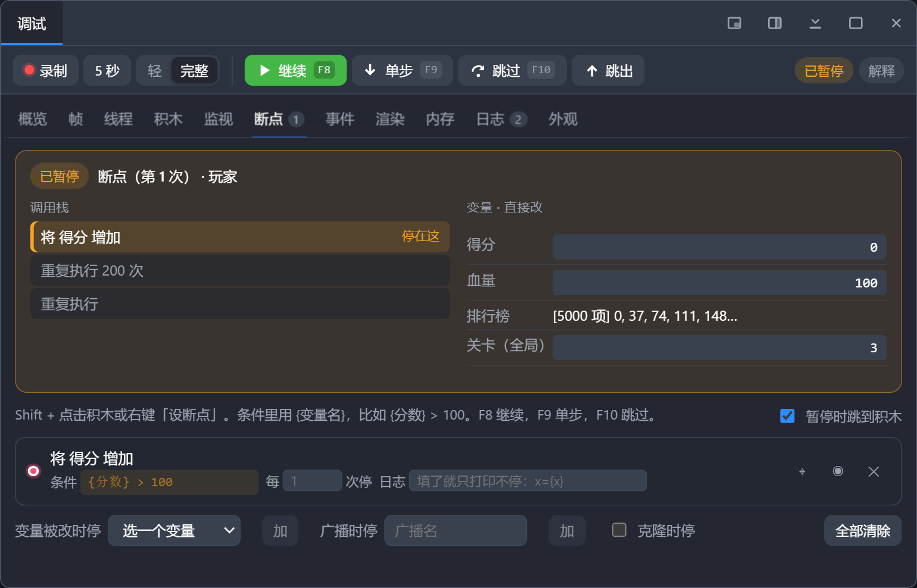Go to the 渲染 tab
This screenshot has width=917, height=588.
(390, 119)
